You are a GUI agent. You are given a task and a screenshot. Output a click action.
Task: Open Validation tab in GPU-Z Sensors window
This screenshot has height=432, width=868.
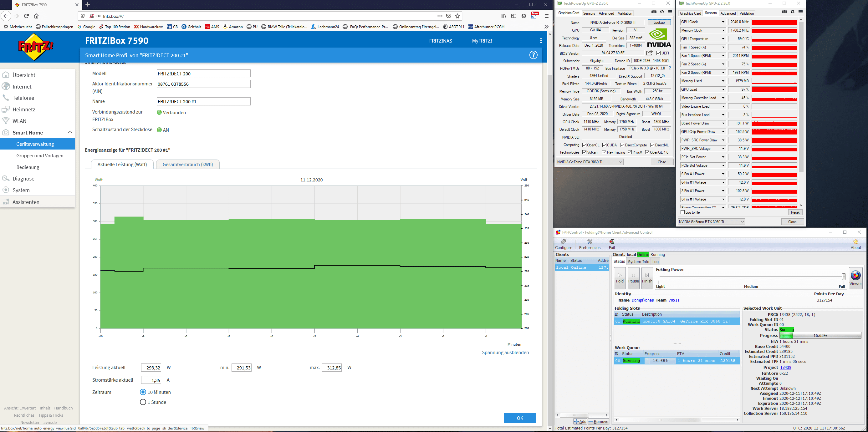pos(746,13)
